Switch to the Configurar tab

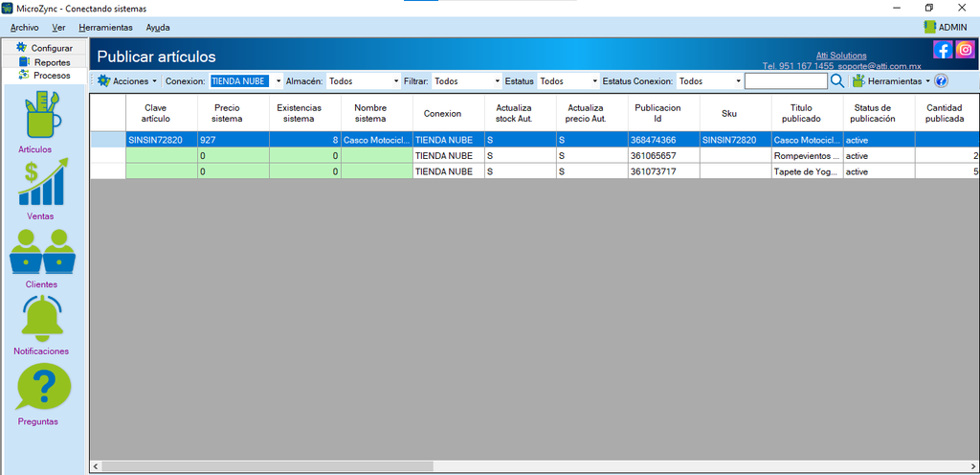(x=44, y=48)
